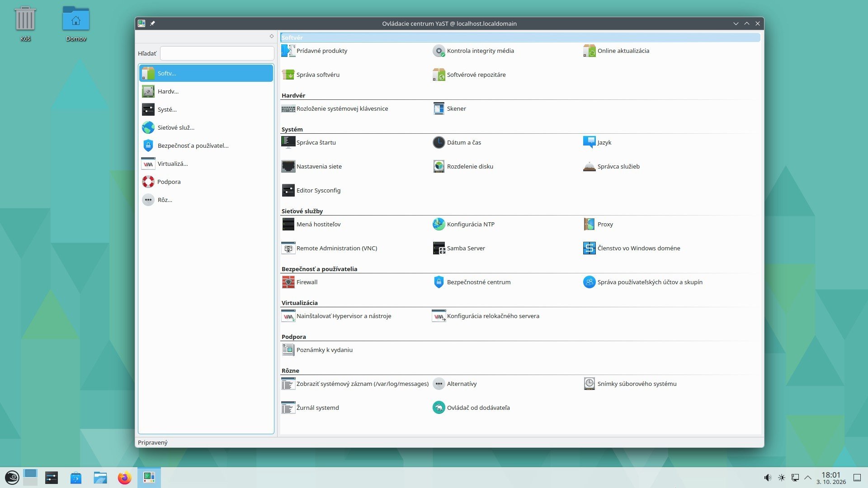Open Nastavenia siete
Viewport: 868px width, 488px height.
click(x=311, y=166)
